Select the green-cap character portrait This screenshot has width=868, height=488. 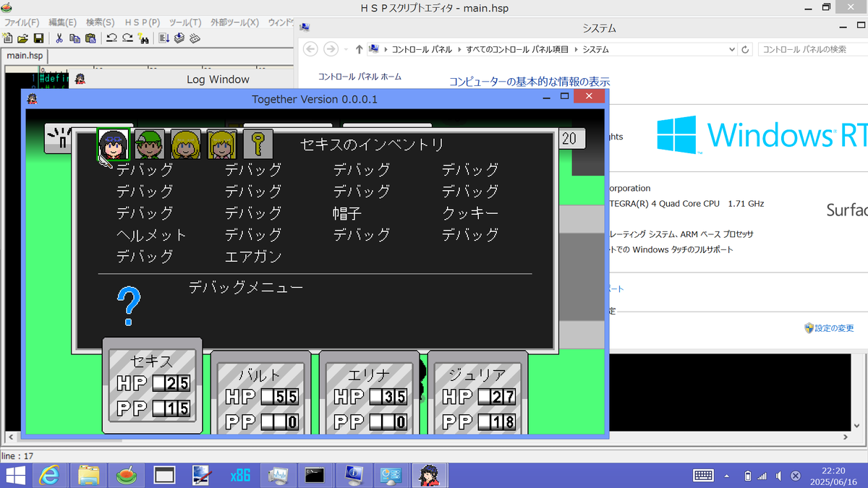pos(150,144)
